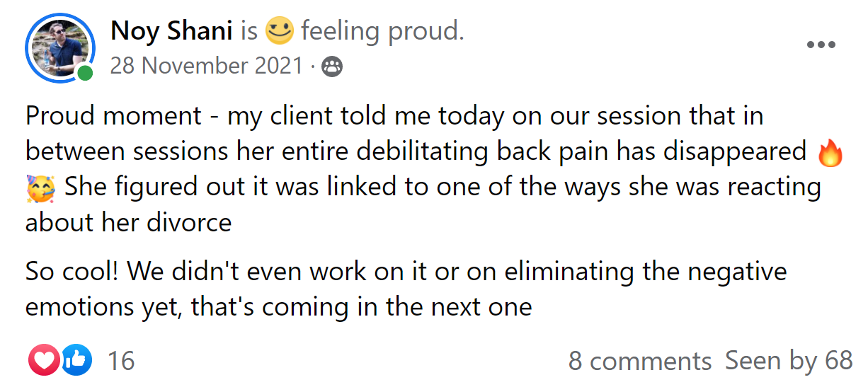The width and height of the screenshot is (868, 387).
Task: Open the three-dot post options menu
Action: [x=821, y=45]
